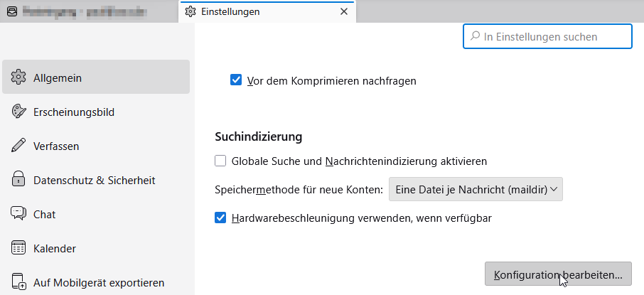Click the mail tab envelope icon
Screen dimensions: 644x295
coord(11,11)
